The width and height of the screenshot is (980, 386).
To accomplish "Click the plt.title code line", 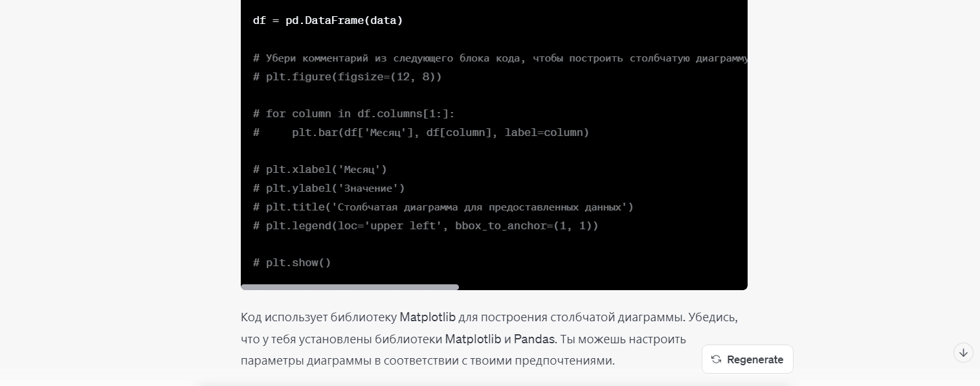I will (443, 207).
